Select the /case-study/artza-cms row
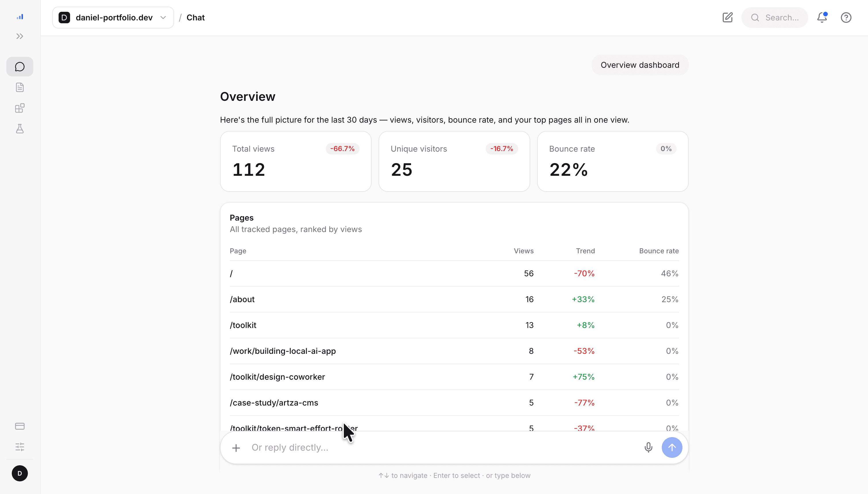This screenshot has width=868, height=494. pos(454,403)
